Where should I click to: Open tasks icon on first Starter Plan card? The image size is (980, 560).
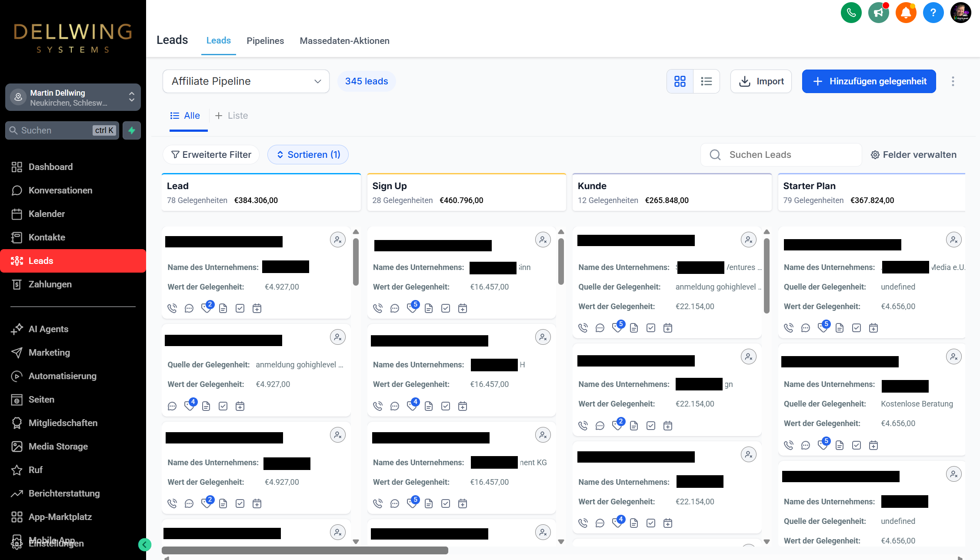[857, 328]
